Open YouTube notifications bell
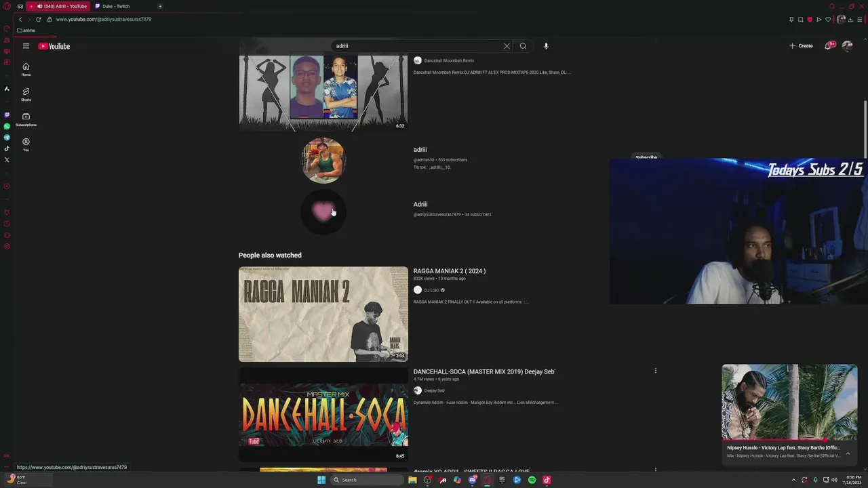868x488 pixels. click(829, 45)
